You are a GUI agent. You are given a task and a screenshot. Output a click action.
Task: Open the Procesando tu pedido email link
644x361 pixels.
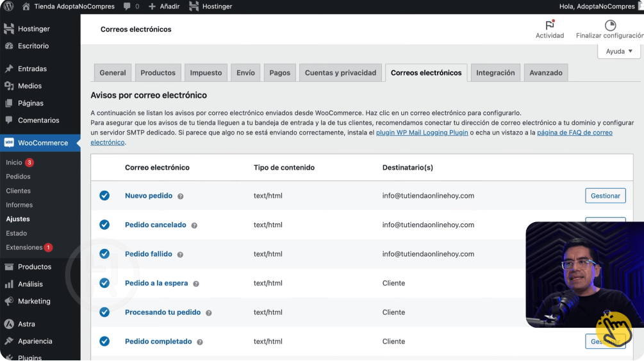click(x=163, y=312)
